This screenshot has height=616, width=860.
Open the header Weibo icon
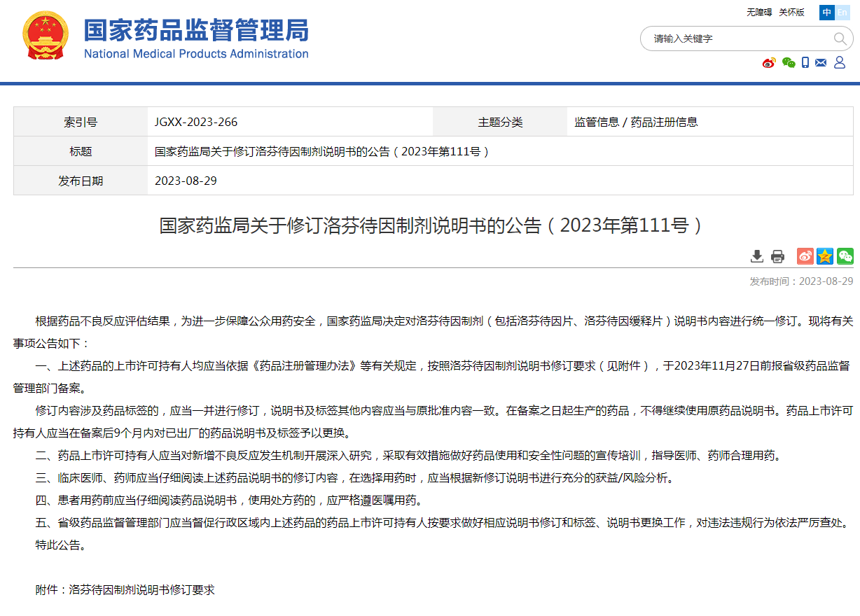769,63
